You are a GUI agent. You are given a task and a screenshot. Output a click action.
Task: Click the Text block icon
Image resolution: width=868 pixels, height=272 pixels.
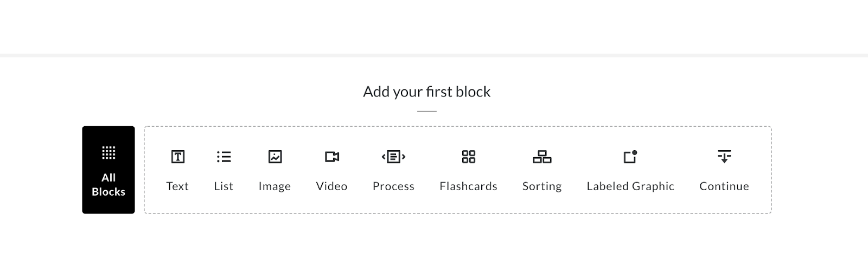pyautogui.click(x=177, y=157)
